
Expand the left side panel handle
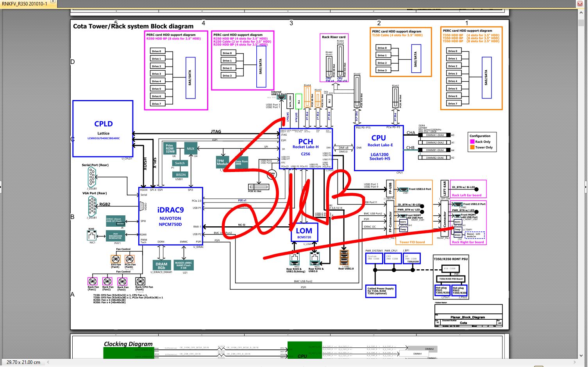[1, 187]
